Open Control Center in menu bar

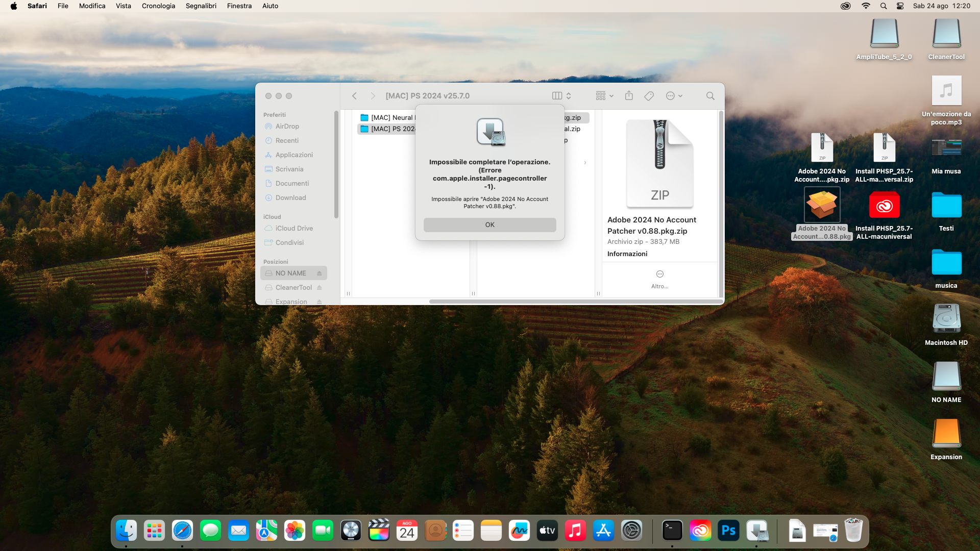(900, 6)
